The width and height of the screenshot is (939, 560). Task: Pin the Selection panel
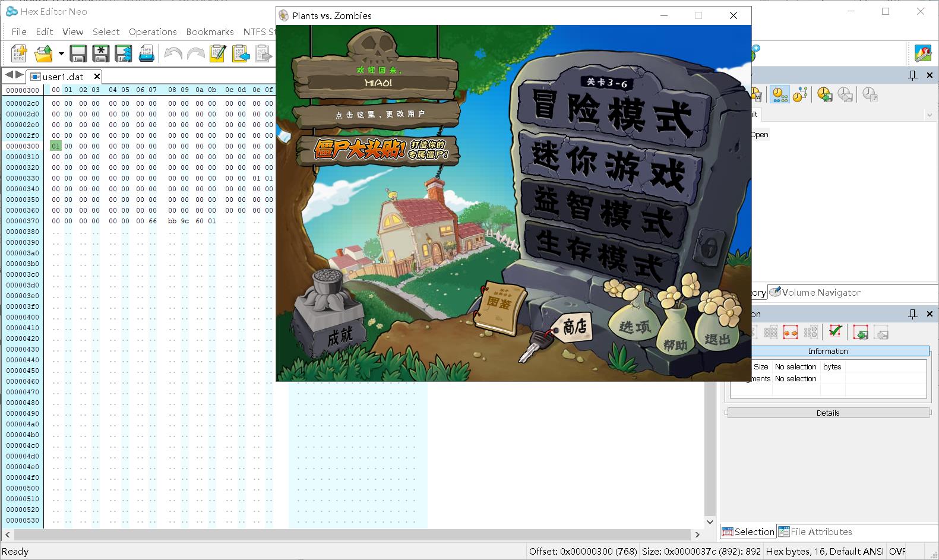pyautogui.click(x=913, y=314)
